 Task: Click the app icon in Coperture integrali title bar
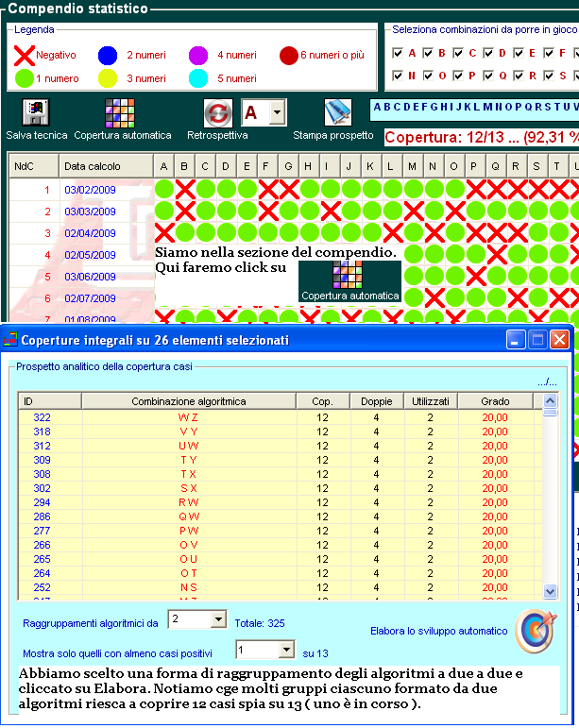(x=9, y=340)
